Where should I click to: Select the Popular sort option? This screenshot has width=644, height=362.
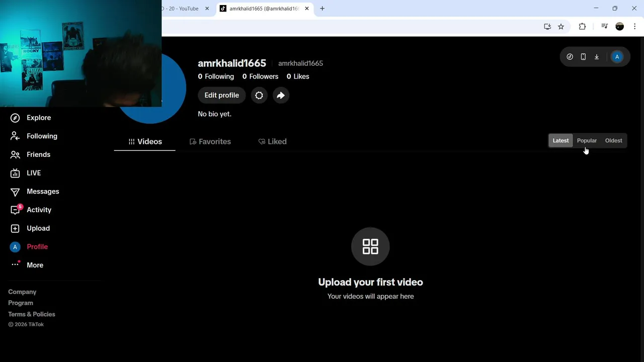click(x=587, y=141)
